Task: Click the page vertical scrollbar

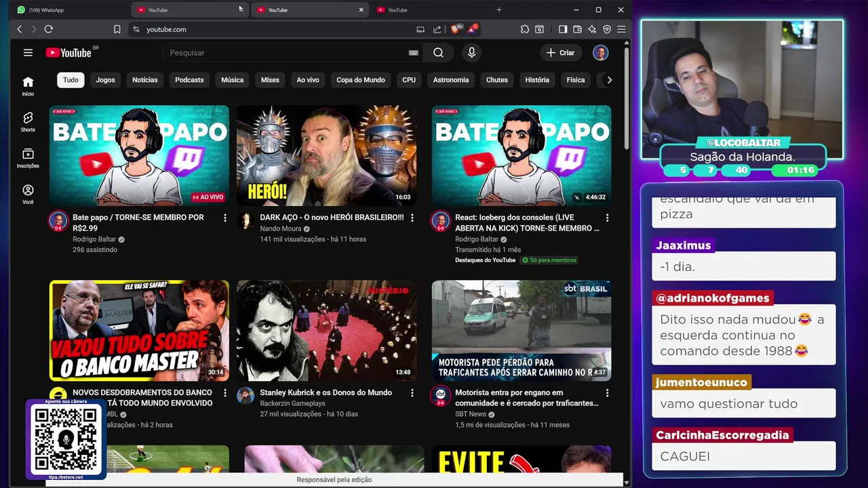Action: point(626,98)
